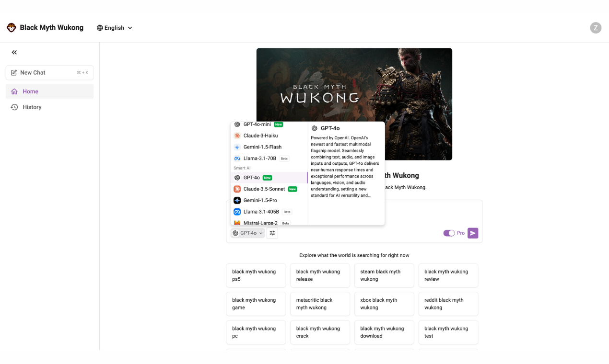
Task: Select Gemini-1.5-Pro model
Action: [x=269, y=200]
